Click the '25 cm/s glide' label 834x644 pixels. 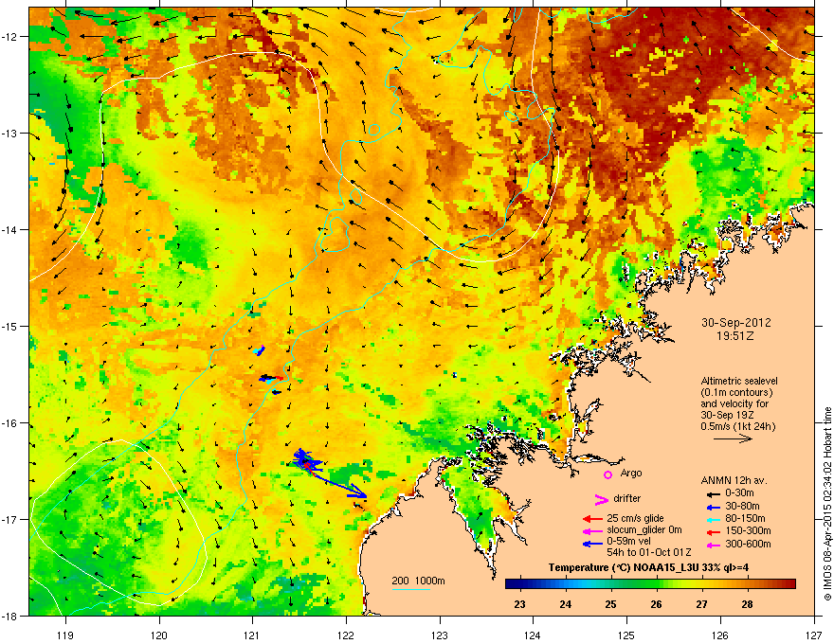(636, 518)
